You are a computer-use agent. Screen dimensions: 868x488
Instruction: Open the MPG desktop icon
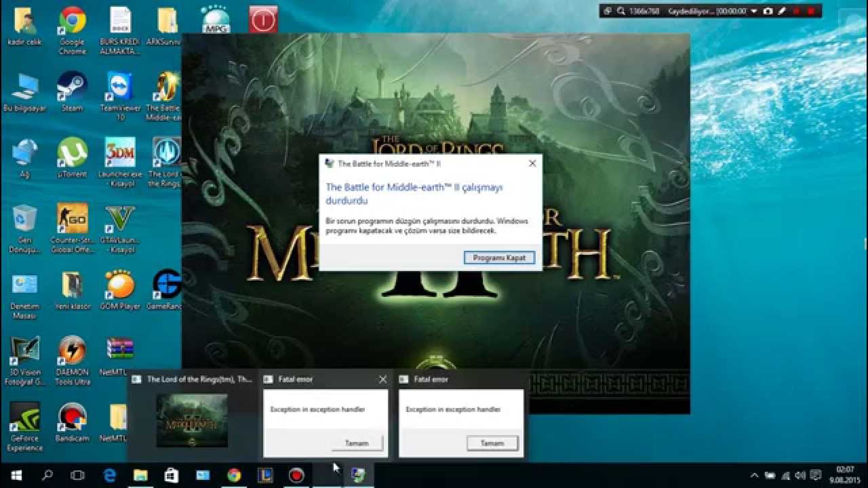coord(216,19)
